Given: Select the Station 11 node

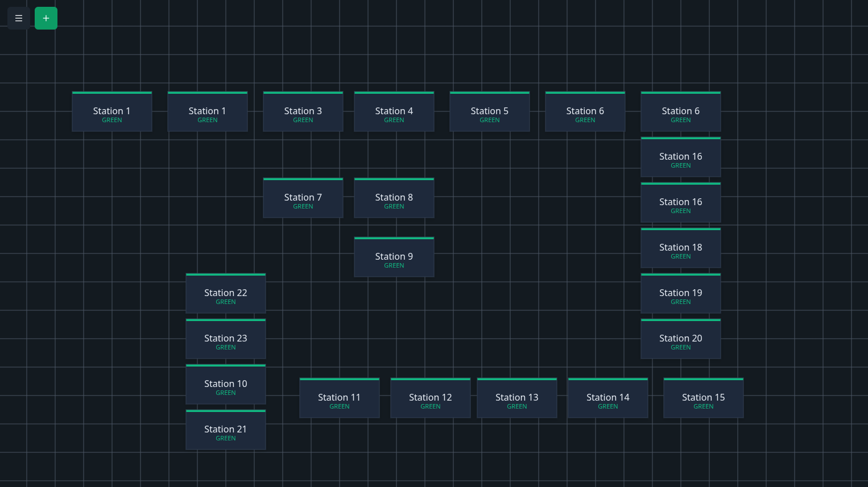Looking at the screenshot, I should click(x=339, y=398).
